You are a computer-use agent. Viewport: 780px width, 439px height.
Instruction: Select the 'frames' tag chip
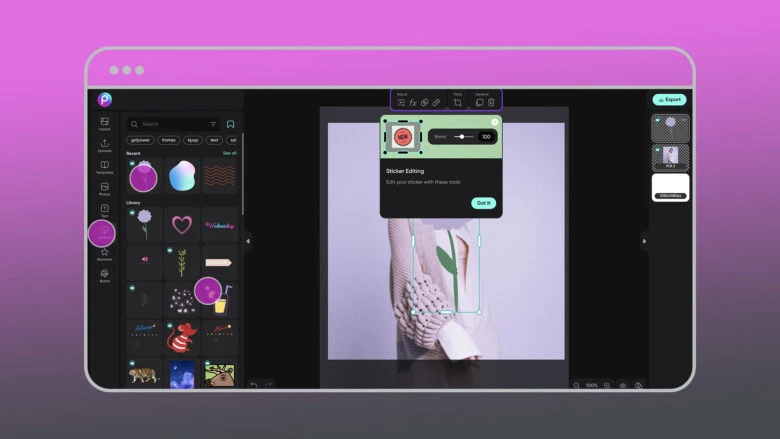point(168,140)
